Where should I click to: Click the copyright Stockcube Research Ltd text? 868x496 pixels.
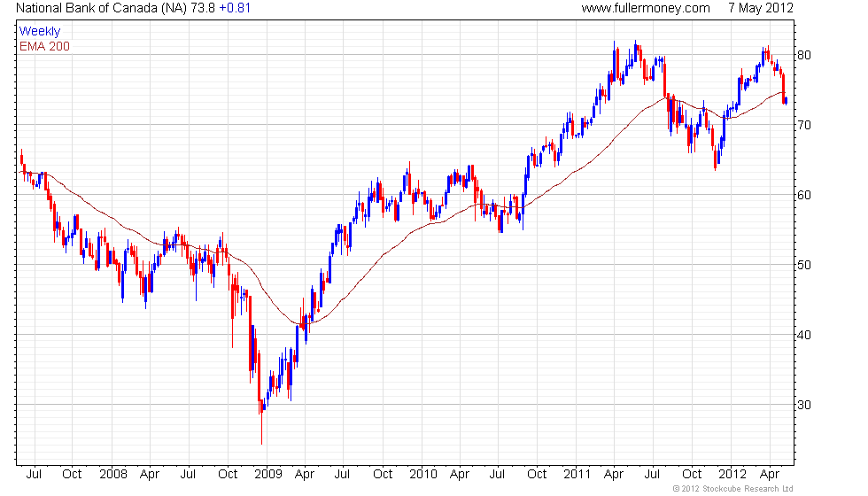pyautogui.click(x=733, y=488)
